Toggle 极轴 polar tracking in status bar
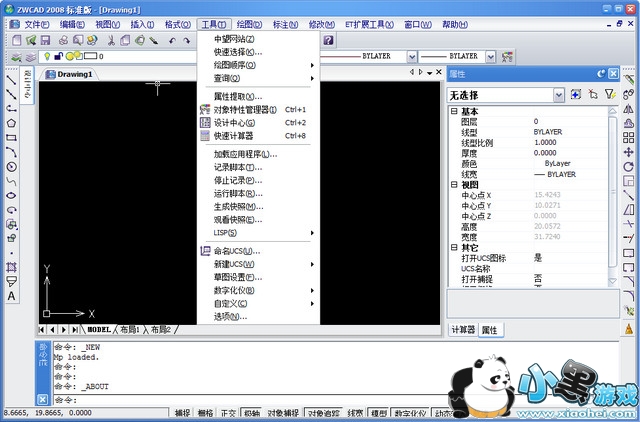 tap(251, 413)
